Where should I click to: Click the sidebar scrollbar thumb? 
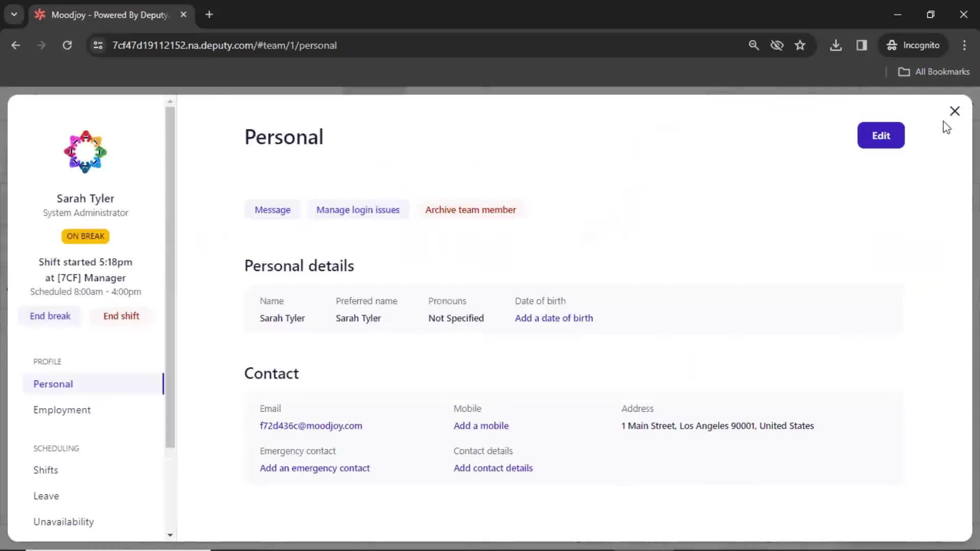pyautogui.click(x=170, y=277)
